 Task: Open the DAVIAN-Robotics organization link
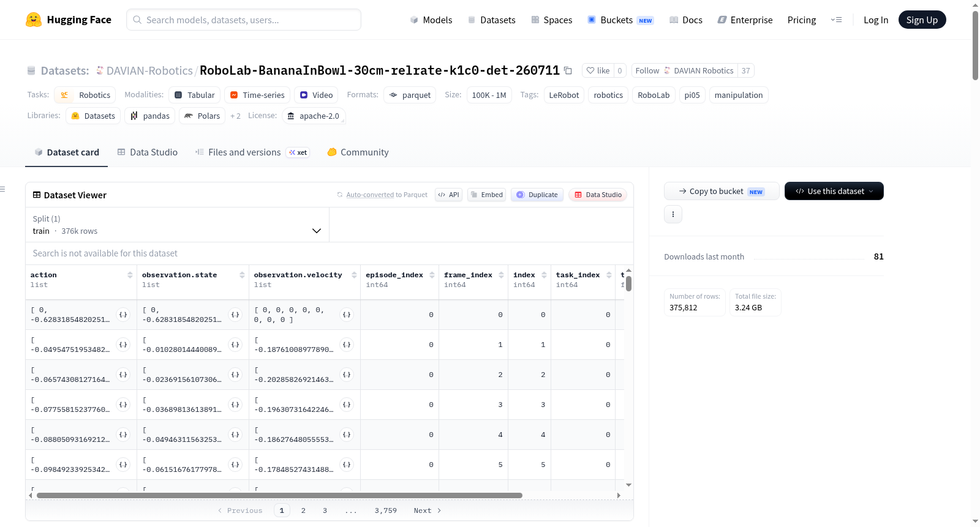point(149,70)
